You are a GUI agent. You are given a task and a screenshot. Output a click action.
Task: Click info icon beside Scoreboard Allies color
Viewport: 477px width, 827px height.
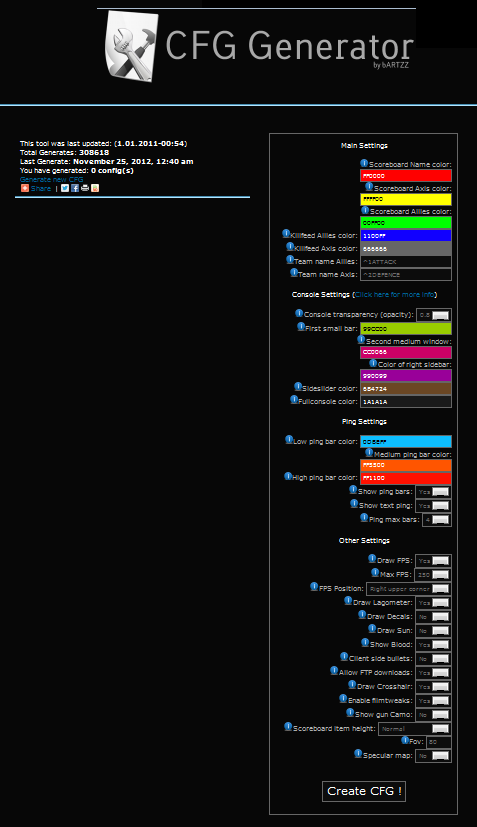coord(365,210)
